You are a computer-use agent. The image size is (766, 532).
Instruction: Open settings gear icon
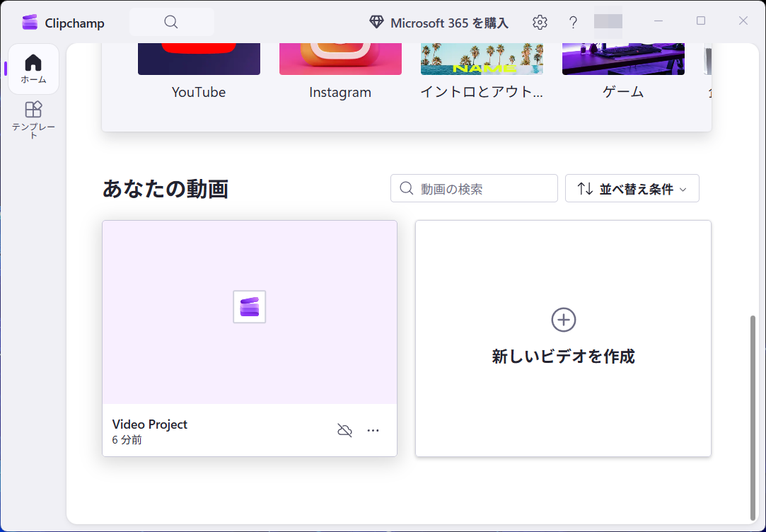[540, 23]
